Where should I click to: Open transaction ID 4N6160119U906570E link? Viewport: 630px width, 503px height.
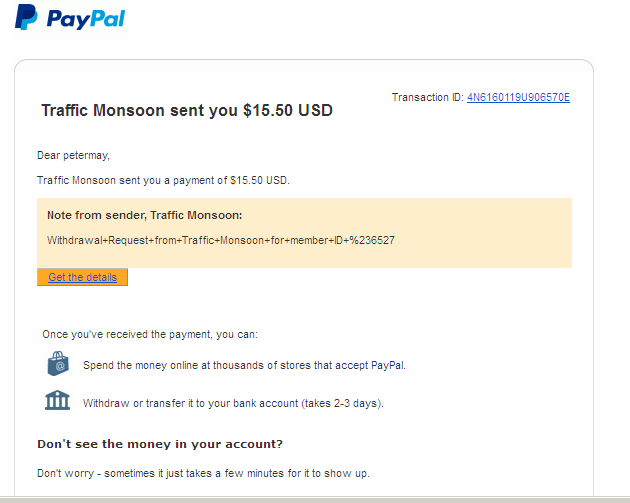(x=518, y=97)
